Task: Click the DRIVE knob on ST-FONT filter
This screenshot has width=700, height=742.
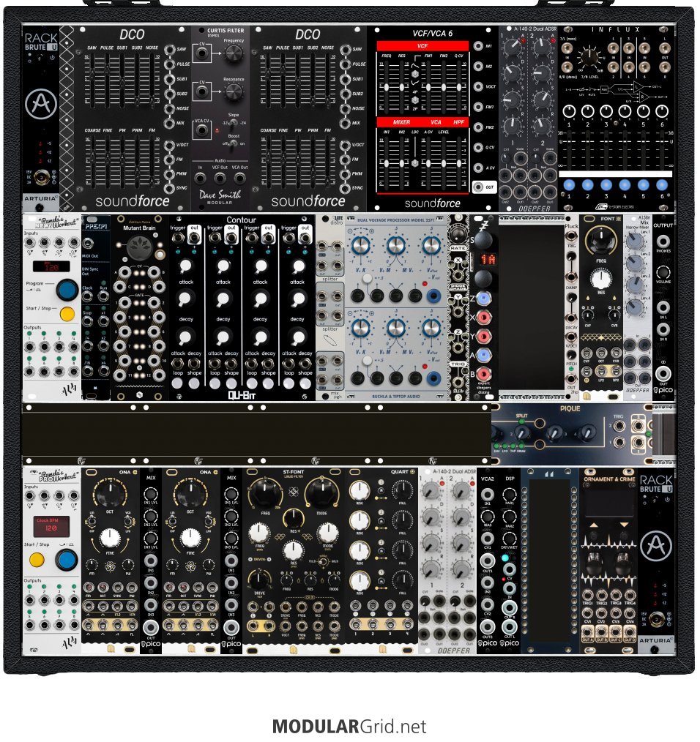Action: [x=259, y=579]
